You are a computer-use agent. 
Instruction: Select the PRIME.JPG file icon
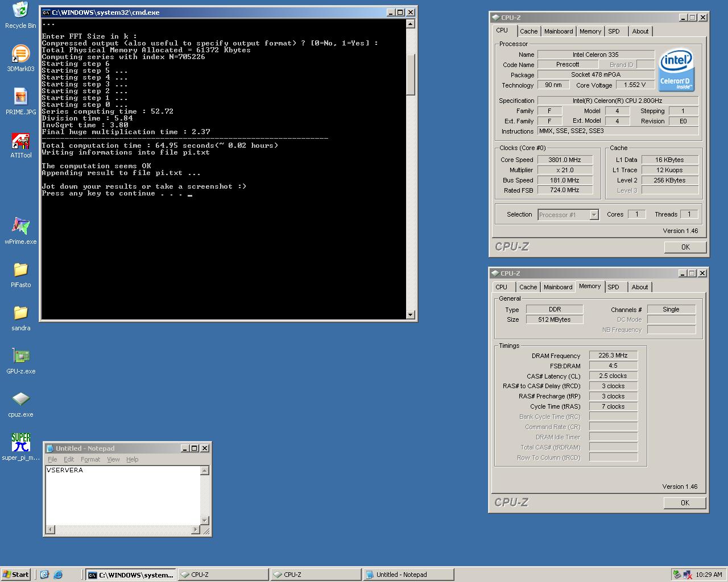tap(20, 102)
